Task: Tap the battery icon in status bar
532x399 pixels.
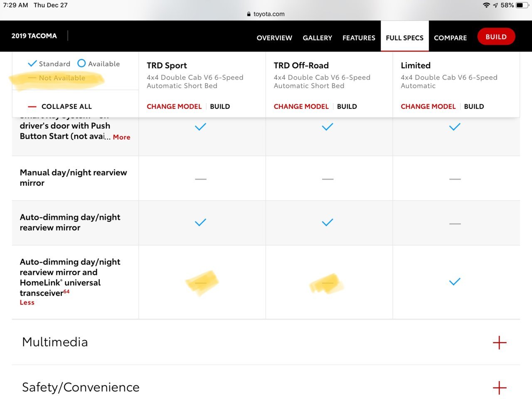Action: (x=522, y=5)
